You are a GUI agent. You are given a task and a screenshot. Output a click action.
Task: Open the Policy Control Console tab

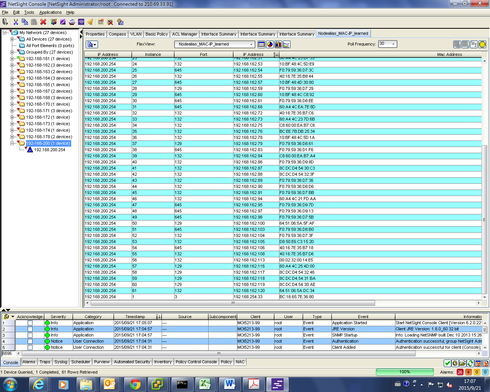click(196, 362)
